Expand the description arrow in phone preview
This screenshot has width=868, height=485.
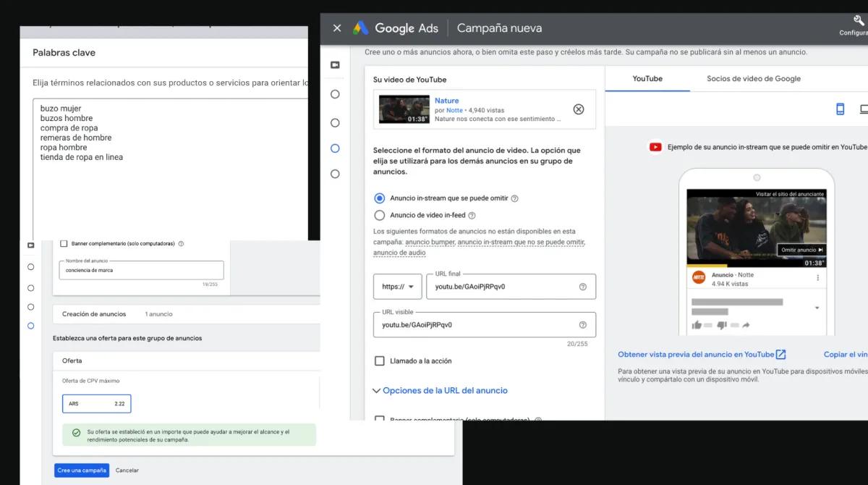817,308
